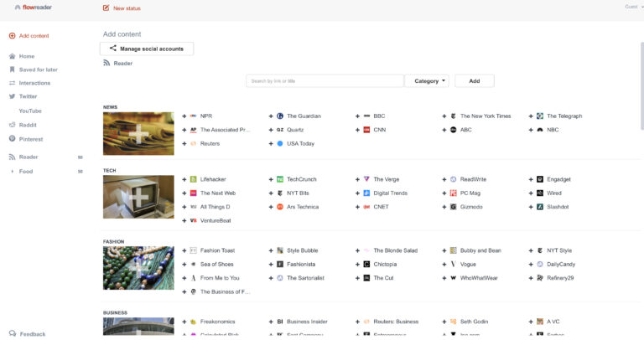Add The New York Times via plus icon
The width and height of the screenshot is (644, 340).
coord(444,116)
